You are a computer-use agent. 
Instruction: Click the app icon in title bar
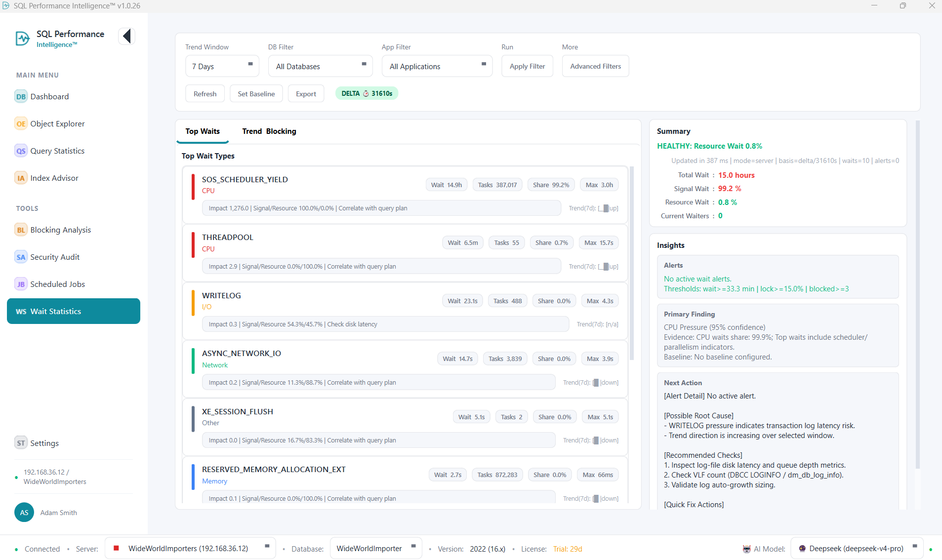[6, 6]
